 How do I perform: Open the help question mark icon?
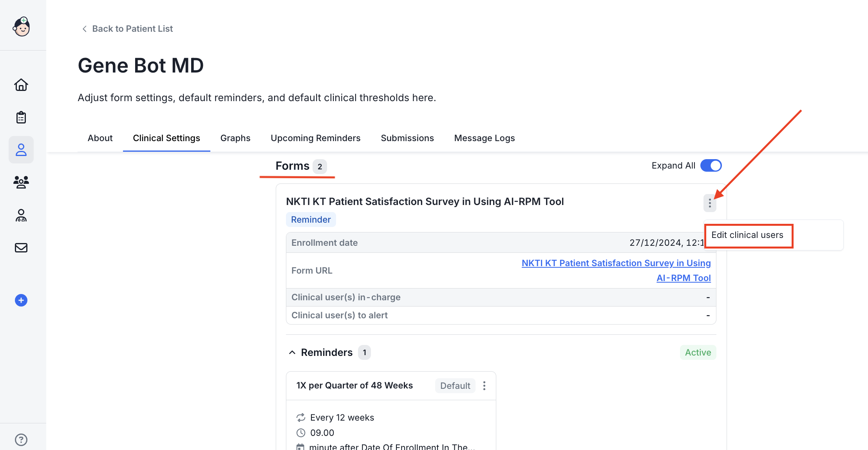coord(21,440)
